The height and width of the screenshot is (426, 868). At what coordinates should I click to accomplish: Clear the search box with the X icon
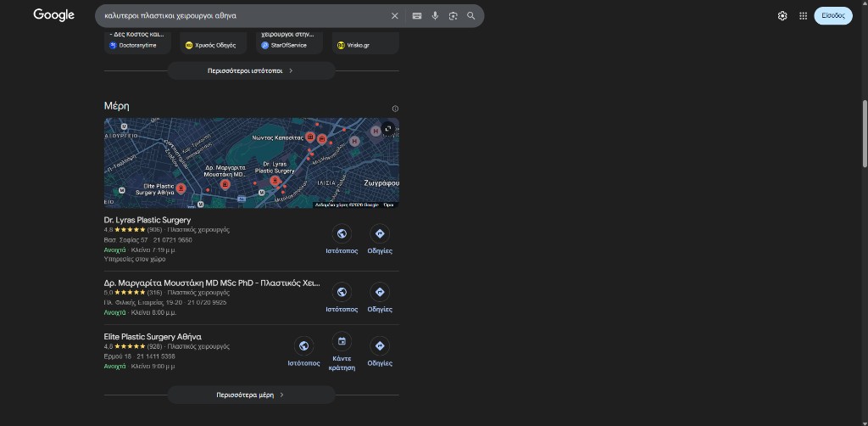pos(395,16)
